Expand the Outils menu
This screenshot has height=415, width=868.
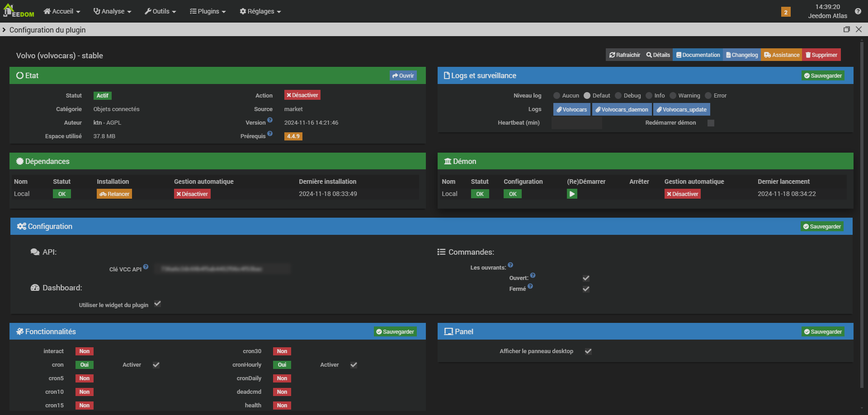[160, 11]
